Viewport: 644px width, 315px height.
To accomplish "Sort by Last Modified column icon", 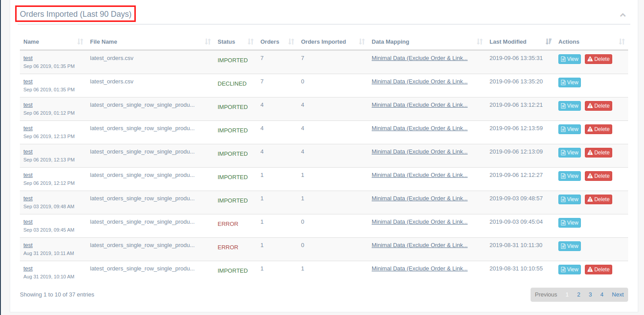I will click(549, 42).
